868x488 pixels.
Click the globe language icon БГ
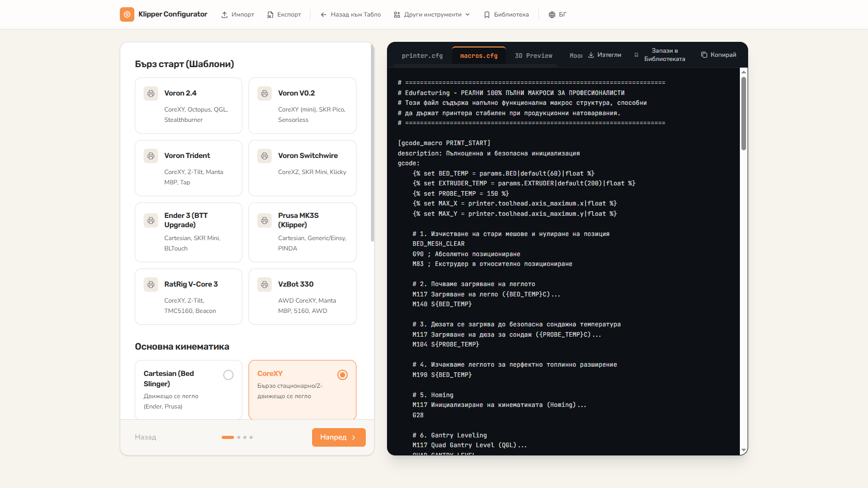552,15
